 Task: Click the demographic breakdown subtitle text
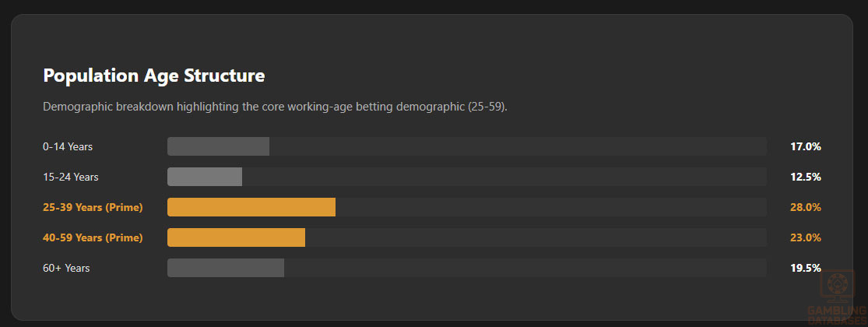275,106
